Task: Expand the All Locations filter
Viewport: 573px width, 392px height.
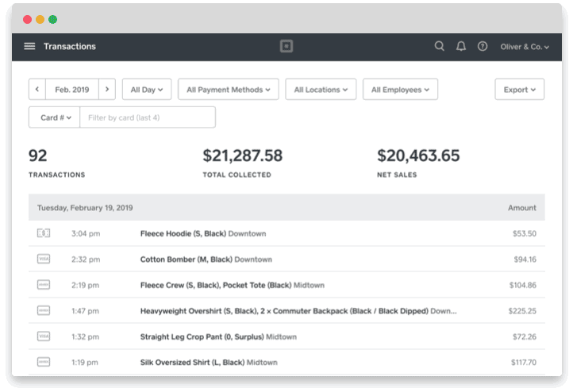Action: click(321, 90)
